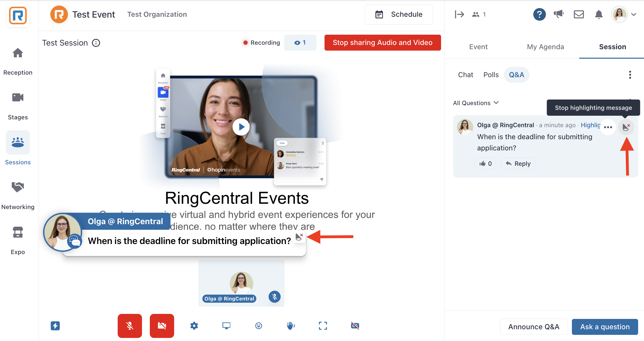Open the RingCentral logo home icon

point(18,16)
